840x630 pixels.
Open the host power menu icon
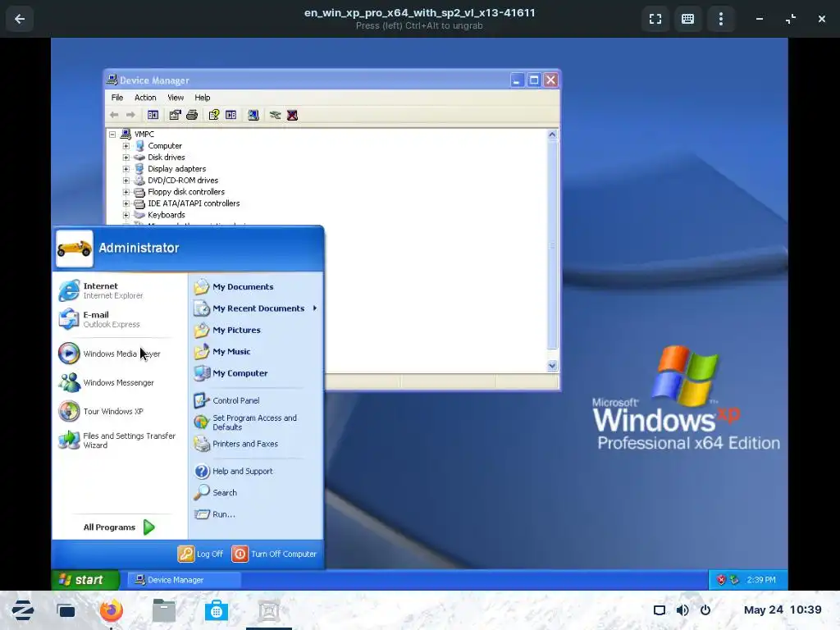tap(705, 610)
